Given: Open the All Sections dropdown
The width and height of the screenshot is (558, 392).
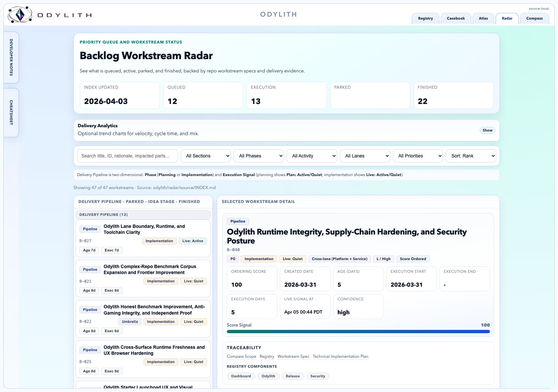Looking at the screenshot, I should coord(206,156).
